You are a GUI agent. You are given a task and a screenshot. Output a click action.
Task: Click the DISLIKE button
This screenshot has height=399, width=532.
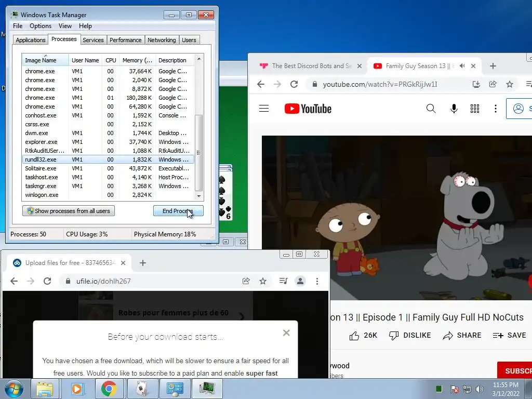[x=410, y=335]
